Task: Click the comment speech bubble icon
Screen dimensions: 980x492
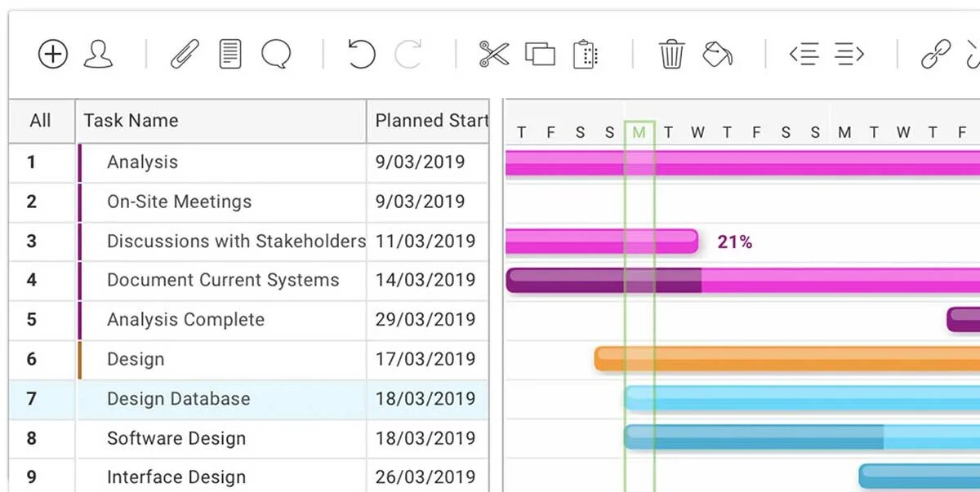Action: click(x=276, y=55)
